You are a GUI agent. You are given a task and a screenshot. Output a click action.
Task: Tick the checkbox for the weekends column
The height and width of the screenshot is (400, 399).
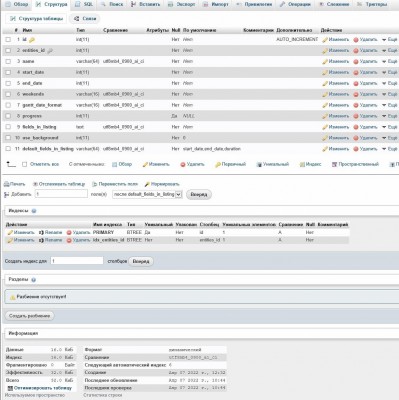pos(8,94)
